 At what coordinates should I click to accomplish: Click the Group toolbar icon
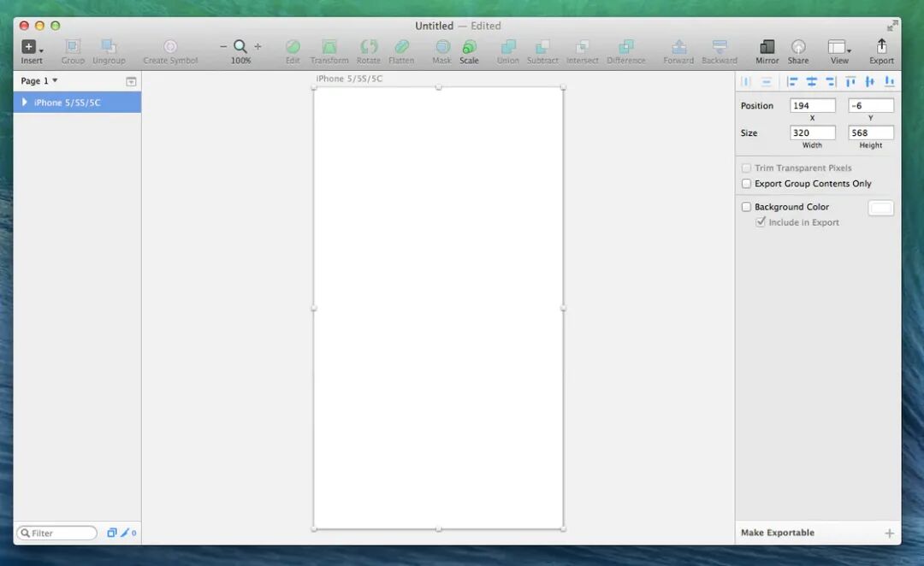(73, 46)
